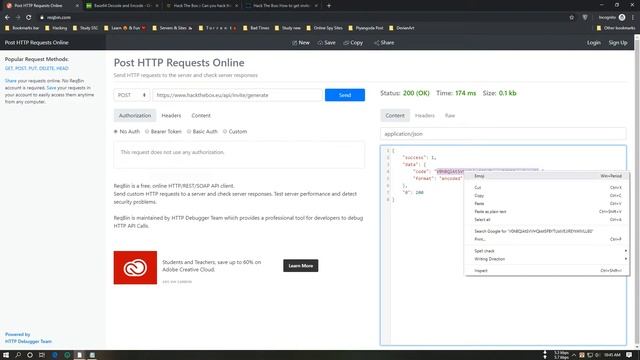Click the page vertical scrollbar

[x=637, y=192]
